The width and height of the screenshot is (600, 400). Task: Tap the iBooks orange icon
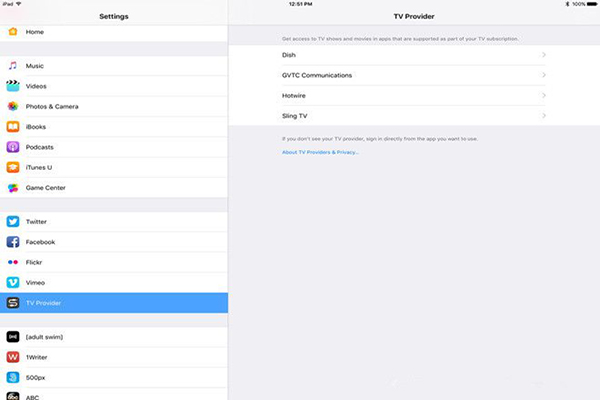[13, 127]
